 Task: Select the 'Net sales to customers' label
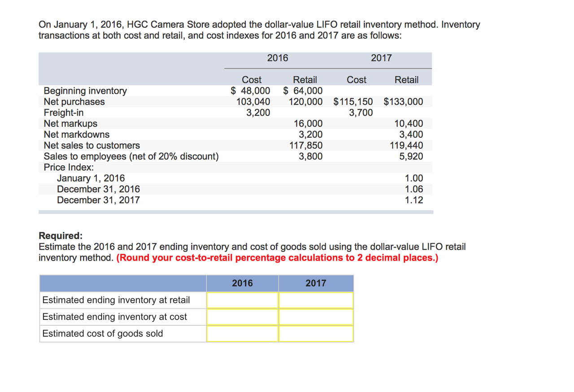pos(92,145)
